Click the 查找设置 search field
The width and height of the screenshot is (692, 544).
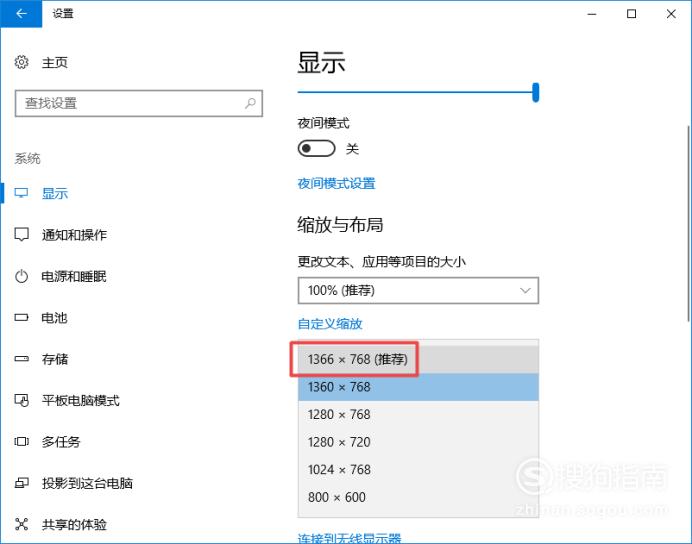pos(139,103)
